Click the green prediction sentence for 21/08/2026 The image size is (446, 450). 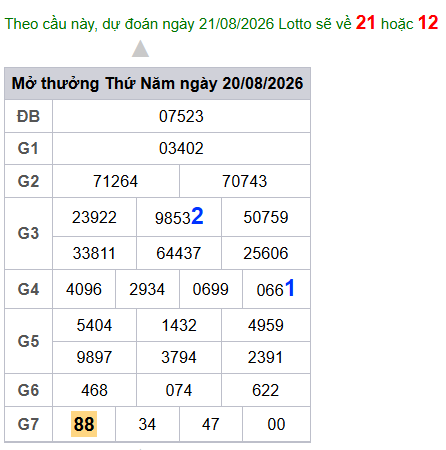pyautogui.click(x=221, y=23)
